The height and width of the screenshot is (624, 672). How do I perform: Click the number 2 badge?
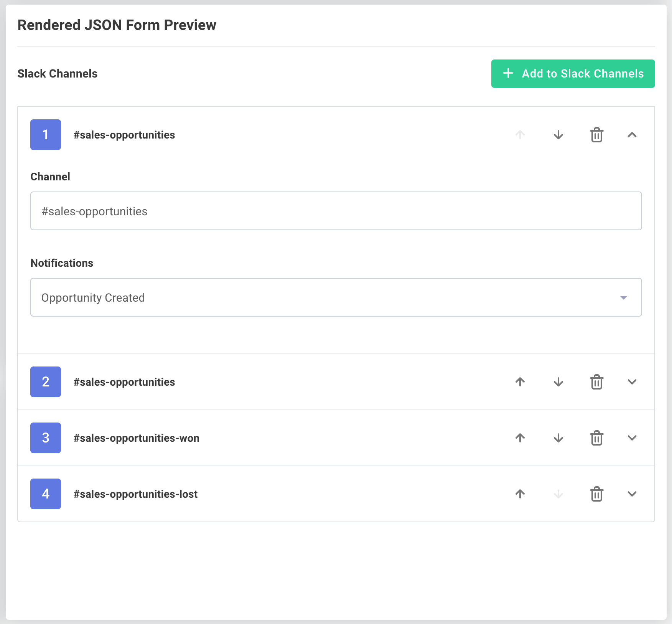point(46,382)
